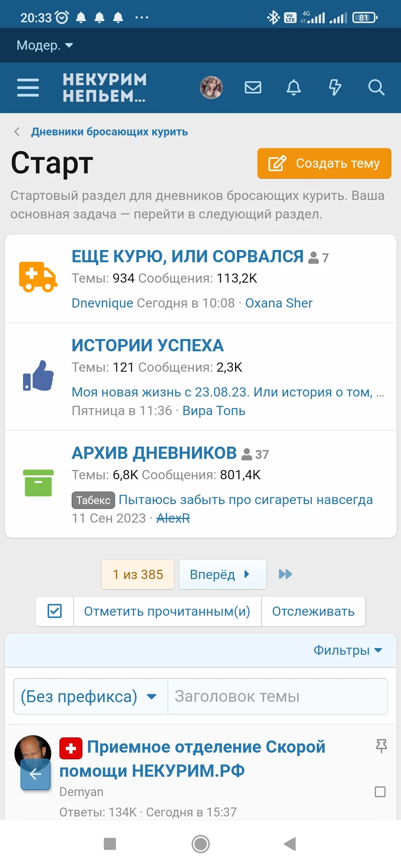
Task: Jump to last page double-arrow
Action: click(x=285, y=574)
